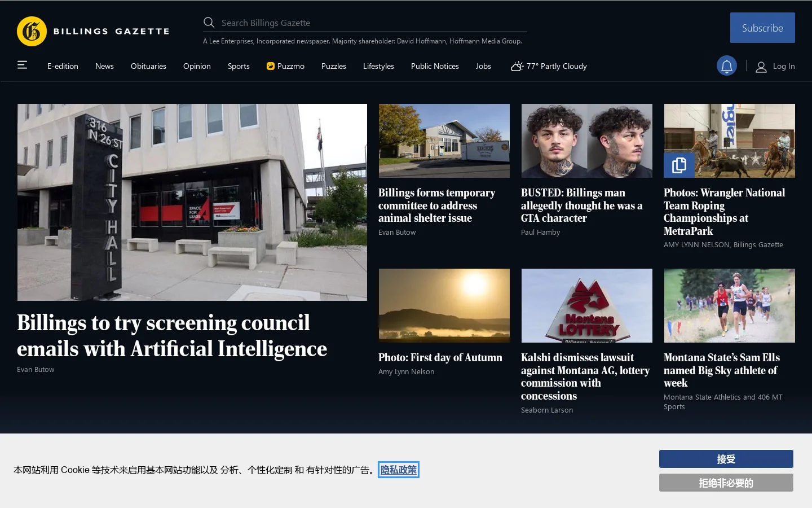The height and width of the screenshot is (508, 812).
Task: Click the 77° Partly Cloudy weather link
Action: pyautogui.click(x=549, y=66)
